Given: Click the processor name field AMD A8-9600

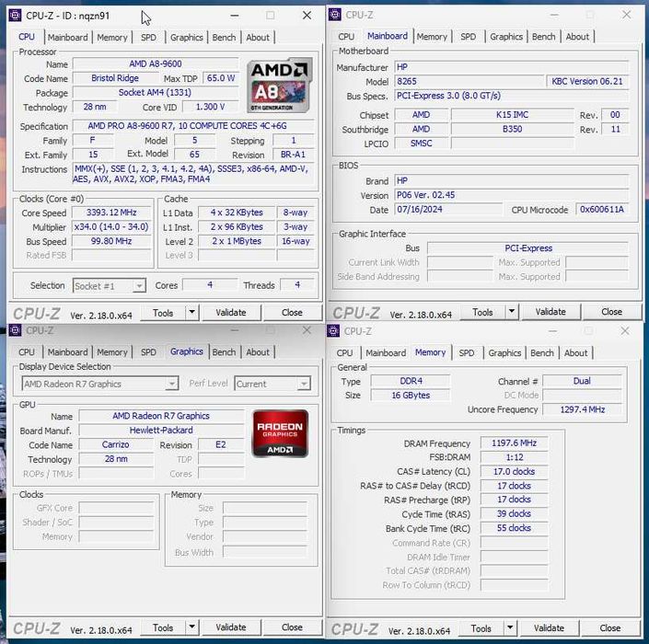Looking at the screenshot, I should (x=156, y=63).
